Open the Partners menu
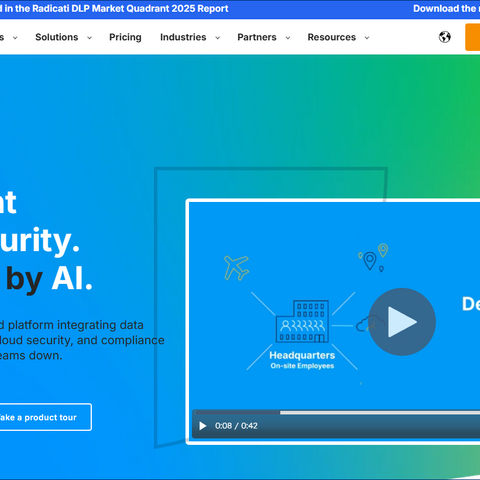The height and width of the screenshot is (480, 480). point(257,37)
